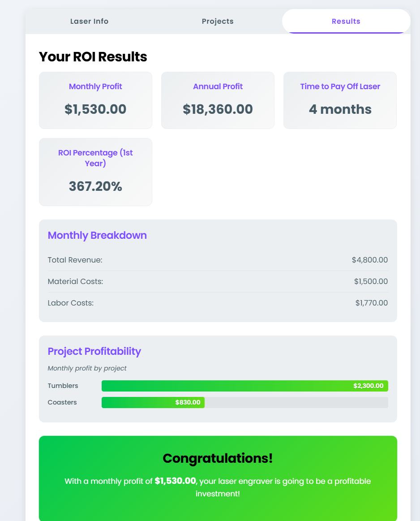Click the bold $1,530.00 in the banner
The image size is (420, 521).
175,481
